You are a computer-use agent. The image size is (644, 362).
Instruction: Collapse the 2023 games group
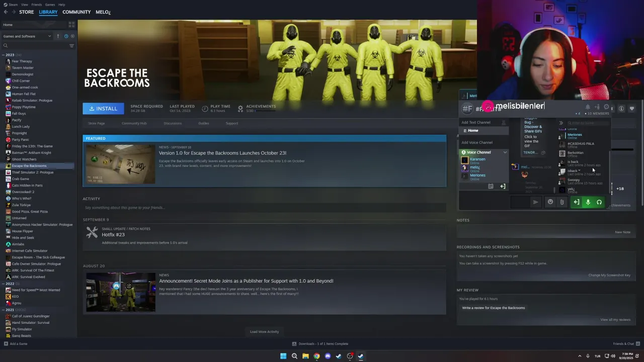click(4, 55)
